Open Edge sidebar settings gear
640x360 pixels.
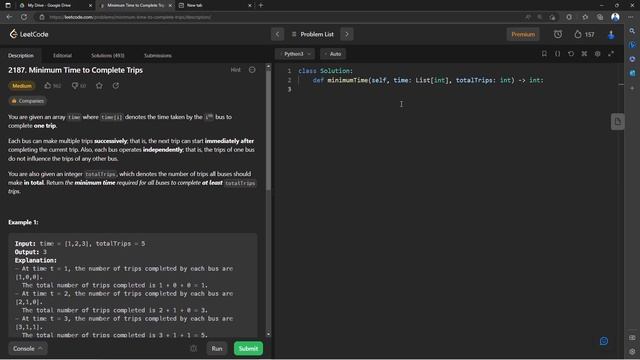[632, 351]
